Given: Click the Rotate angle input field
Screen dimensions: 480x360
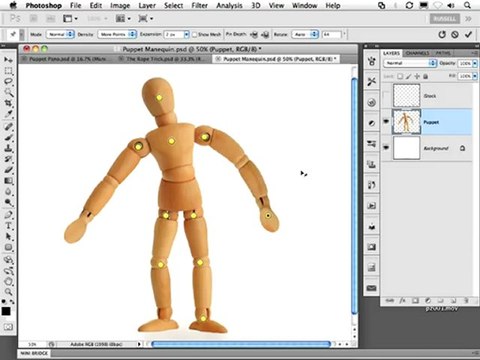Looking at the screenshot, I should 332,34.
